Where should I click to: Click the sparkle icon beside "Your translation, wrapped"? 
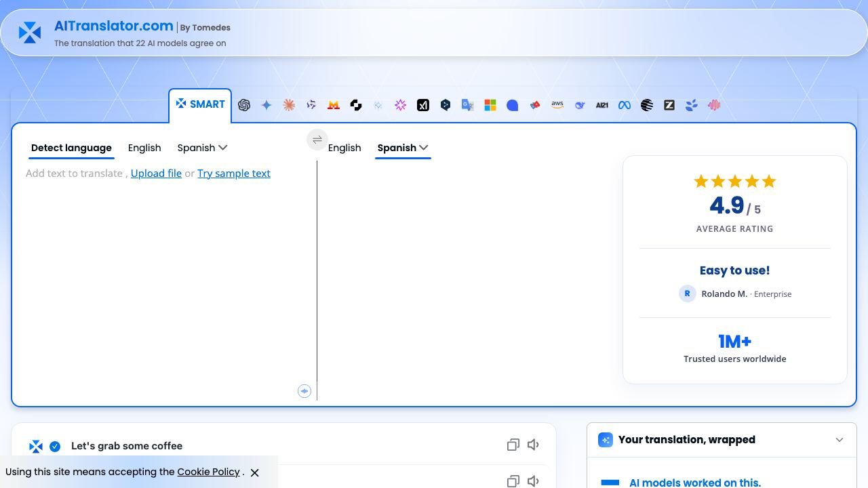[x=606, y=440]
